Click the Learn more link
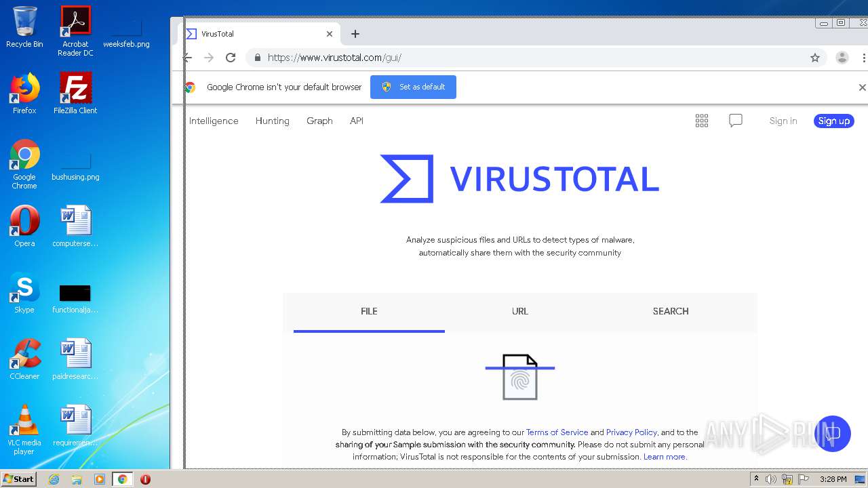 (665, 457)
